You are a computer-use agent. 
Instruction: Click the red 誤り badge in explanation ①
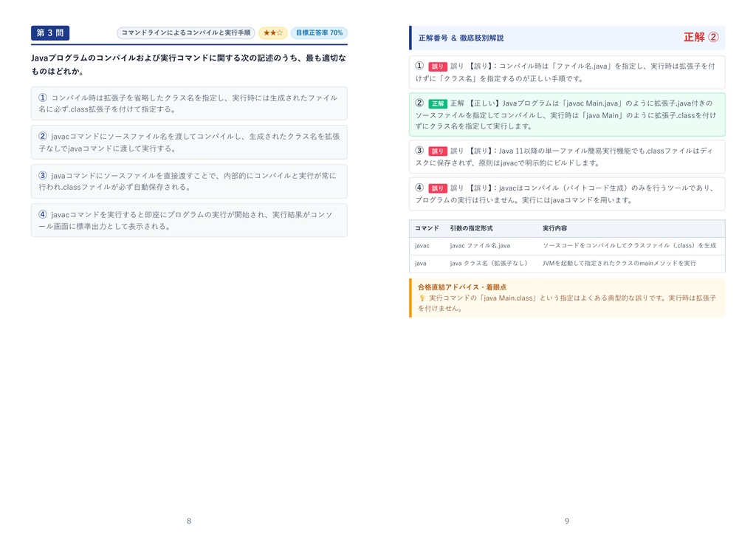[437, 66]
